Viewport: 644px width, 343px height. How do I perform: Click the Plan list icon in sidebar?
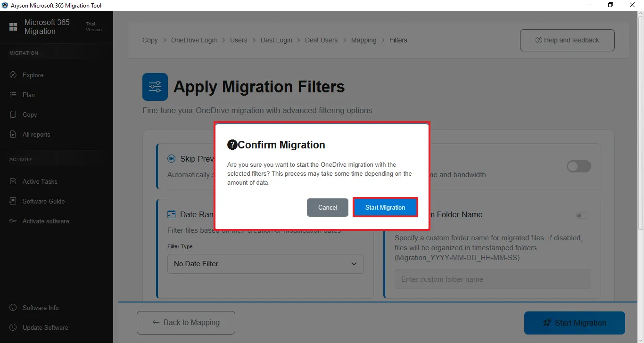tap(13, 95)
